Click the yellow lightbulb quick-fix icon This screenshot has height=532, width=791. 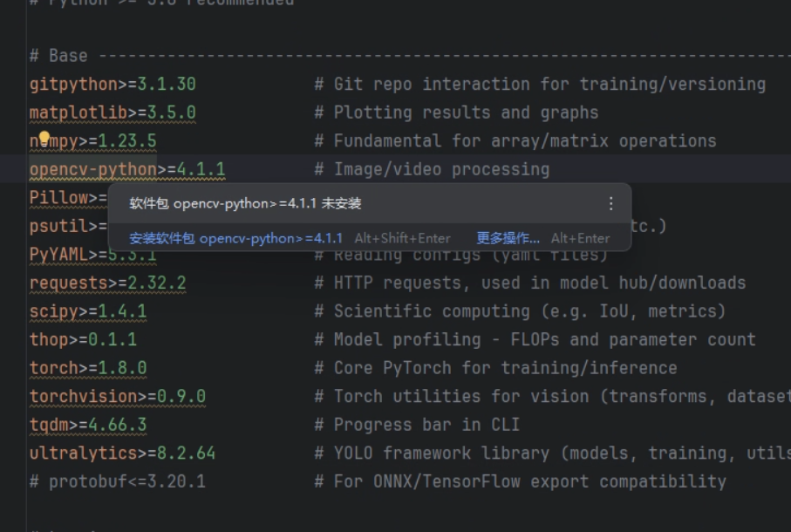(44, 138)
